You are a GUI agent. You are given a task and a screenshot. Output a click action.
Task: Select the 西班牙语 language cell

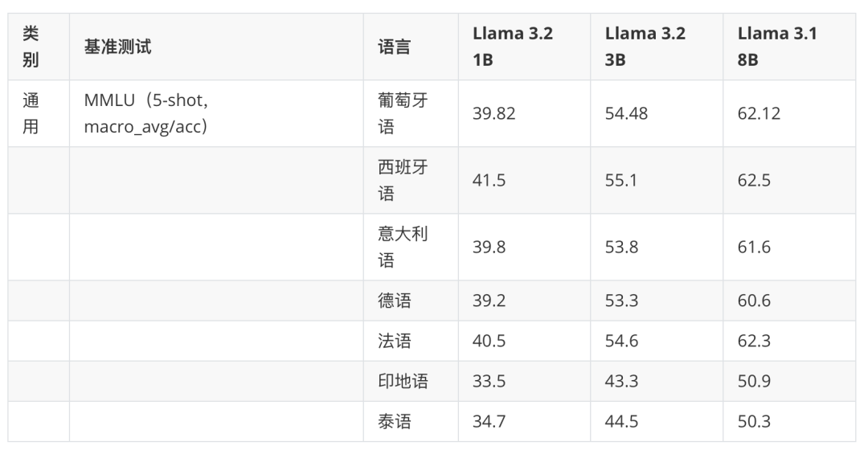[x=403, y=180]
